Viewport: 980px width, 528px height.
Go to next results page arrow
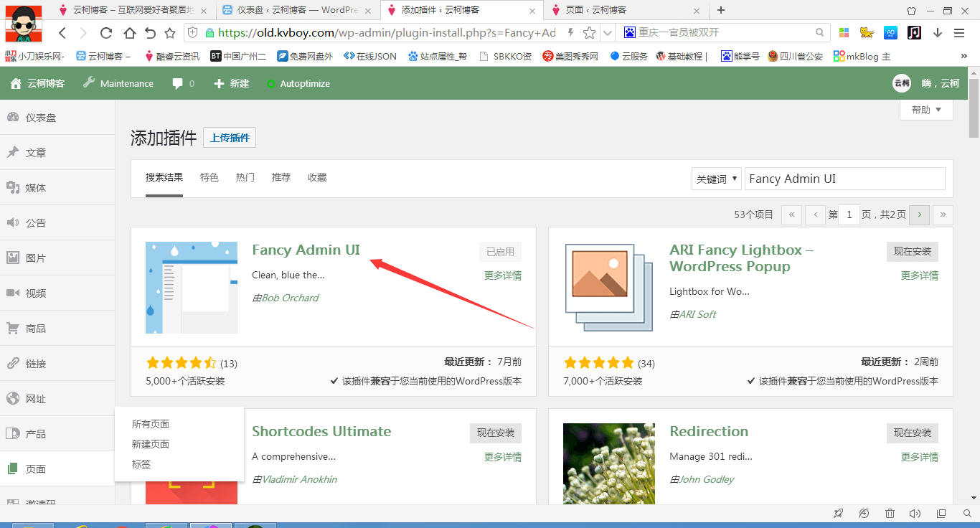pos(919,214)
